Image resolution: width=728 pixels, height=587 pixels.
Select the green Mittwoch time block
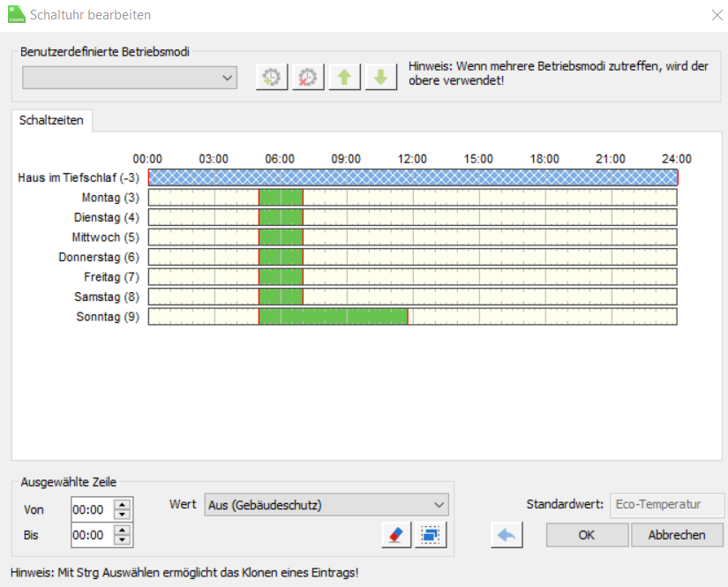click(x=281, y=237)
